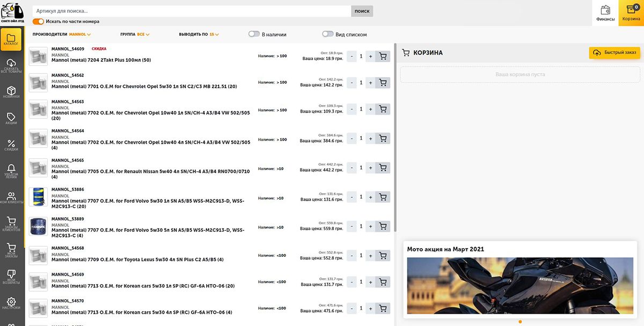Viewport: 644px width, 326px height.
Task: Expand the Производители MANNOL dropdown
Action: (x=78, y=34)
